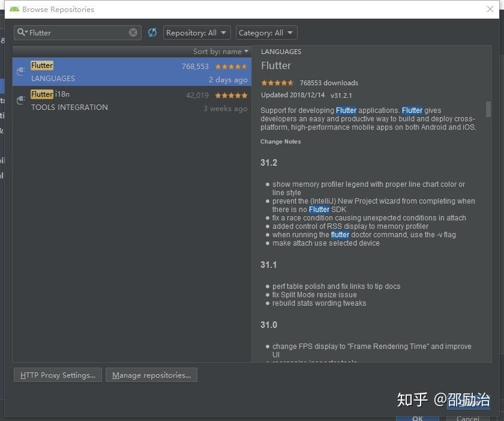Open the Repository: All dropdown
The image size is (504, 421).
197,32
